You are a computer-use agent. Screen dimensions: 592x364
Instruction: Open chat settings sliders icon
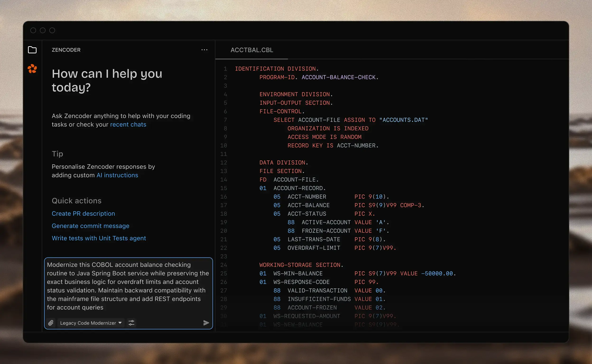(131, 323)
